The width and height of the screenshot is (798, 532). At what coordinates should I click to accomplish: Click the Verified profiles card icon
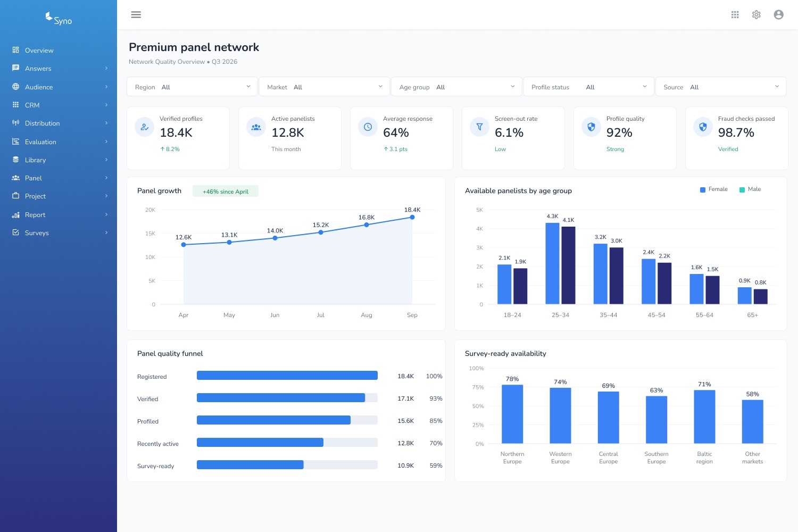coord(144,127)
